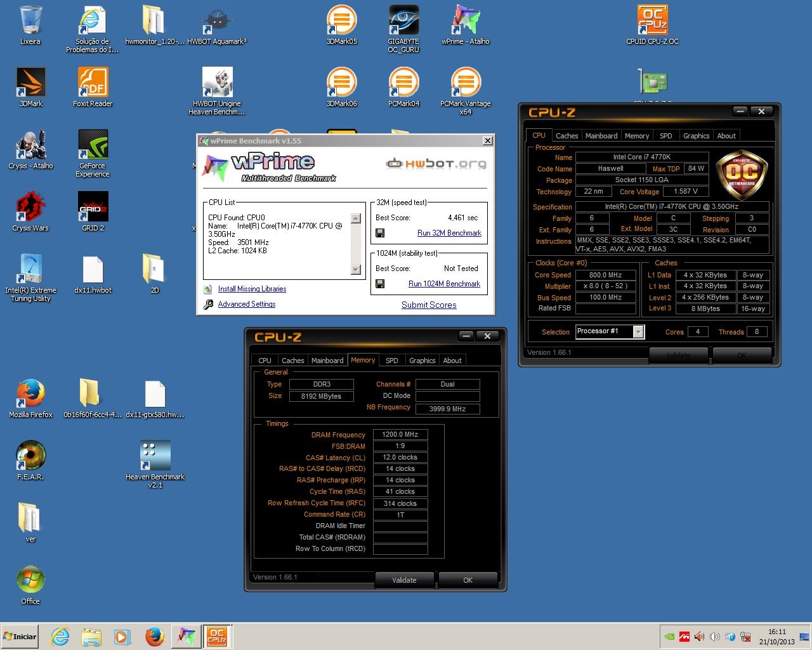Viewport: 812px width, 650px height.
Task: Open CPUID CPU-Z OC desktop shortcut
Action: [x=652, y=25]
